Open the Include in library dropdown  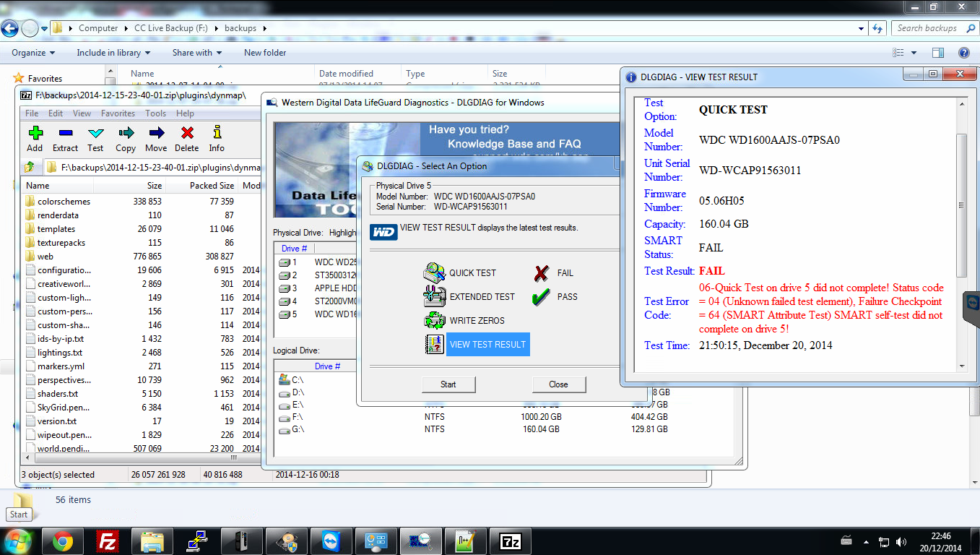point(113,53)
